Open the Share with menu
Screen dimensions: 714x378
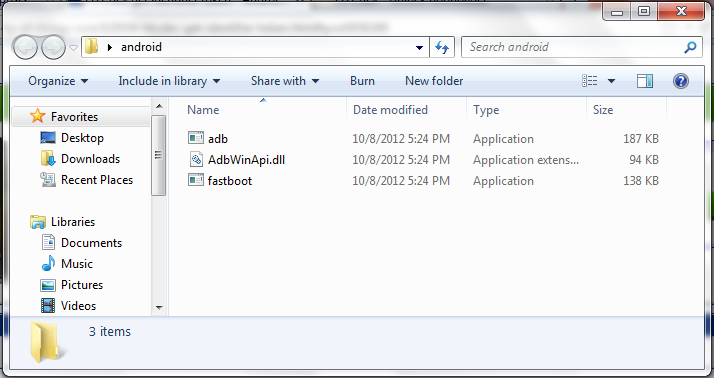click(x=285, y=81)
